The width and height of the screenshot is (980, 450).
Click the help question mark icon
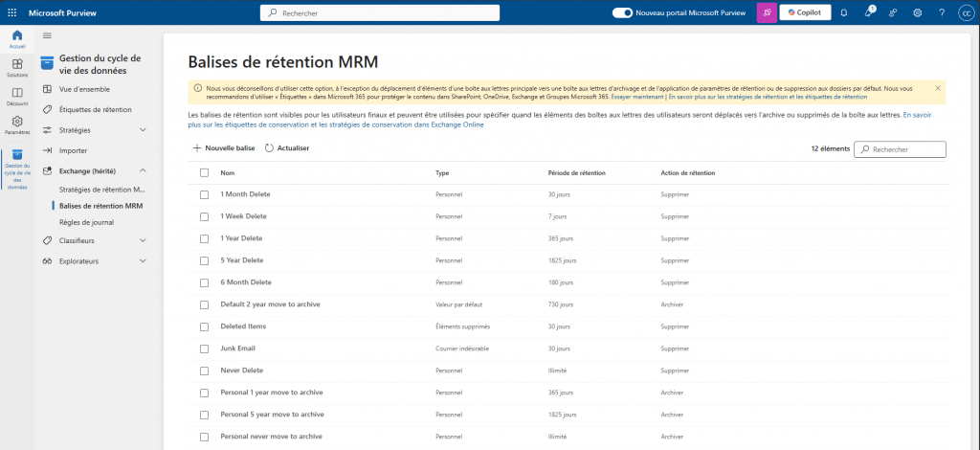click(x=942, y=13)
